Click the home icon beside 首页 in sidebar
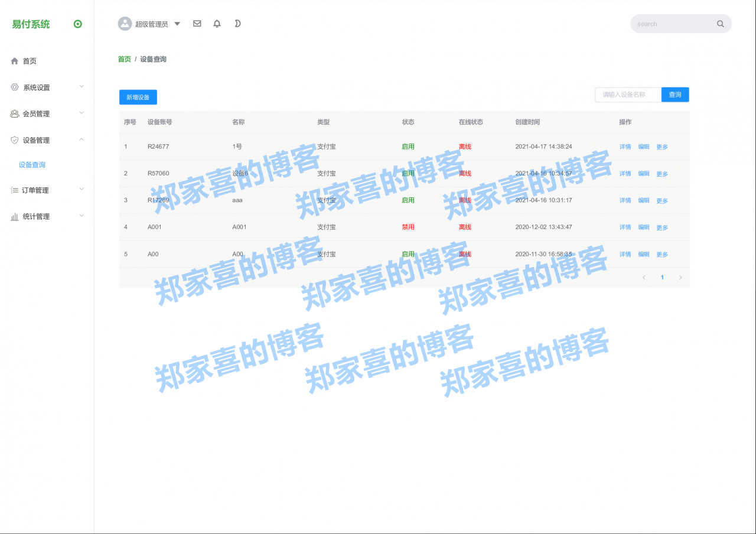Viewport: 756px width, 534px height. point(14,60)
